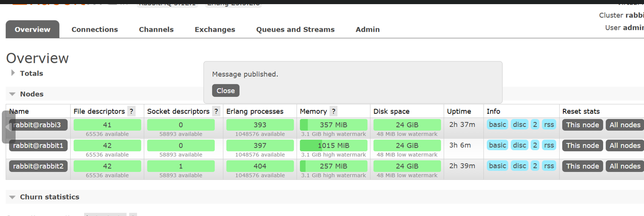
Task: Close the Message published notification
Action: [226, 91]
